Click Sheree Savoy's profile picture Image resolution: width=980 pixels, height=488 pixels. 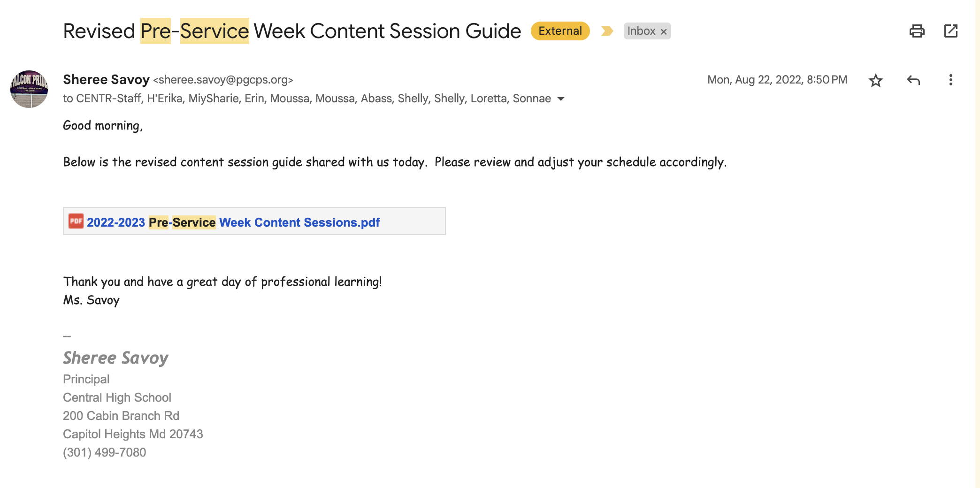click(29, 89)
